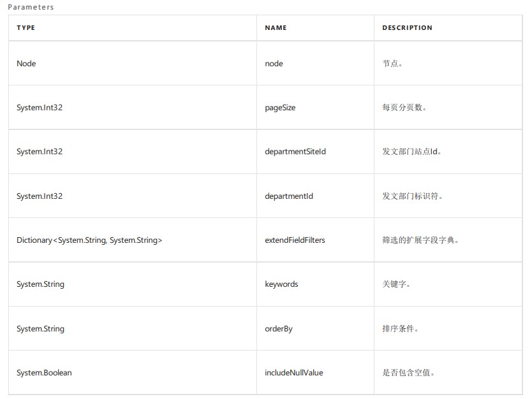Select the keywords parameter name
Image resolution: width=532 pixels, height=399 pixels.
tap(281, 284)
